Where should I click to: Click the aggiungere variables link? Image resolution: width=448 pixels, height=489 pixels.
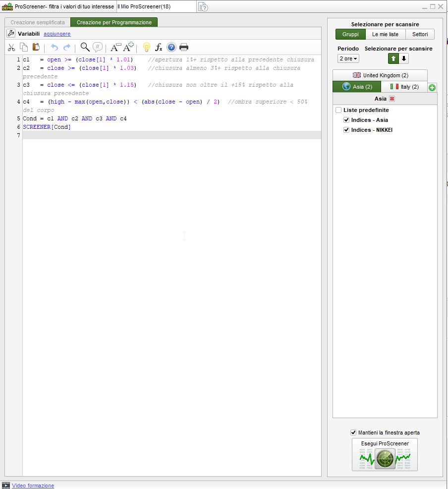point(57,34)
